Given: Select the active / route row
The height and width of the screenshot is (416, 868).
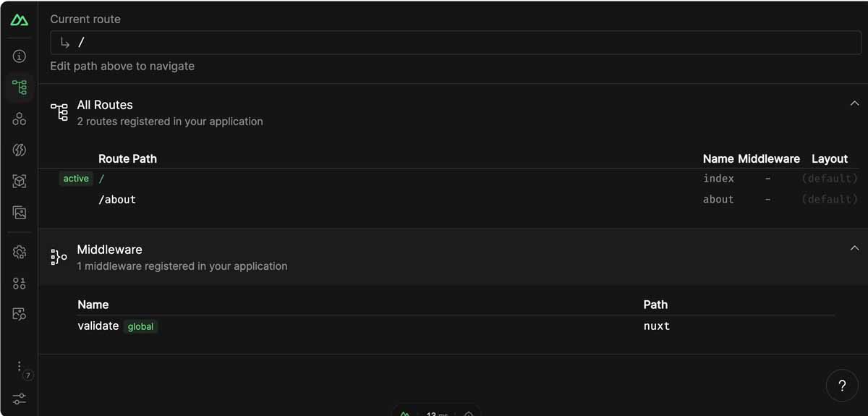Looking at the screenshot, I should pos(102,179).
